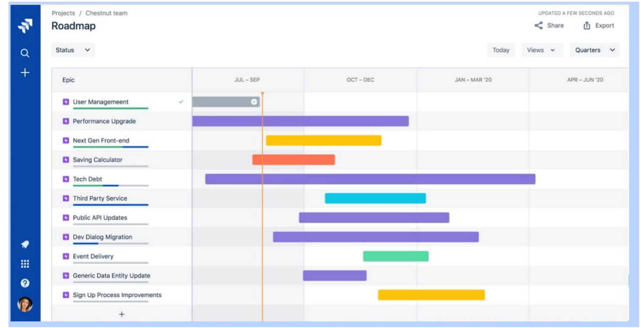The image size is (644, 328).
Task: Select Generic Data Entity Update epic name
Action: 112,275
